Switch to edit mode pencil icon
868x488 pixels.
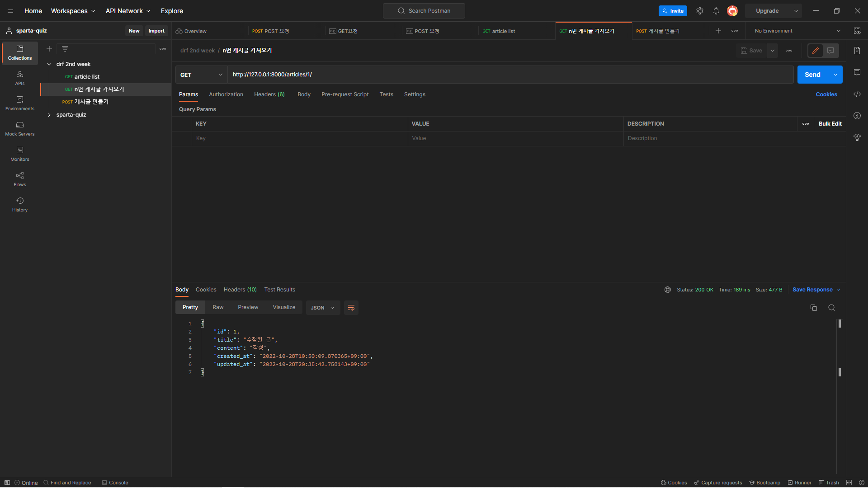816,51
